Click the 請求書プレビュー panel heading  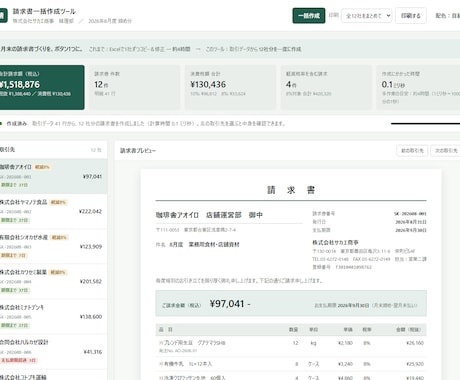pyautogui.click(x=138, y=151)
